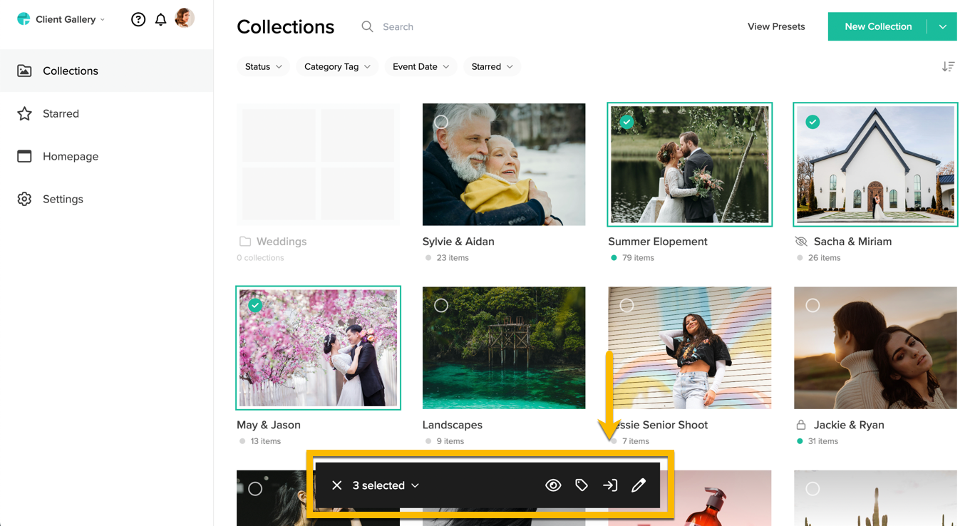The image size is (980, 526).
Task: Open the Weddings folder thumbnail
Action: point(318,165)
